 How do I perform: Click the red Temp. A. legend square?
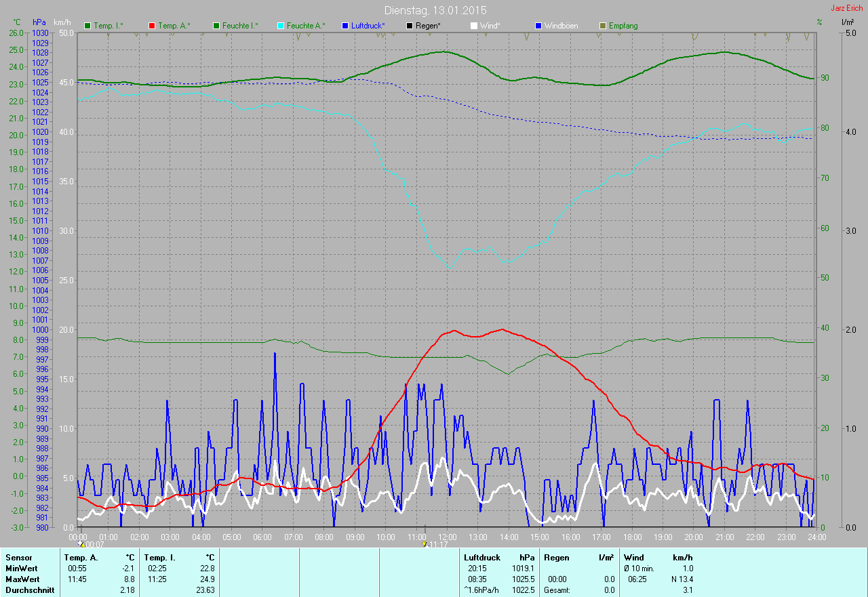(x=152, y=26)
